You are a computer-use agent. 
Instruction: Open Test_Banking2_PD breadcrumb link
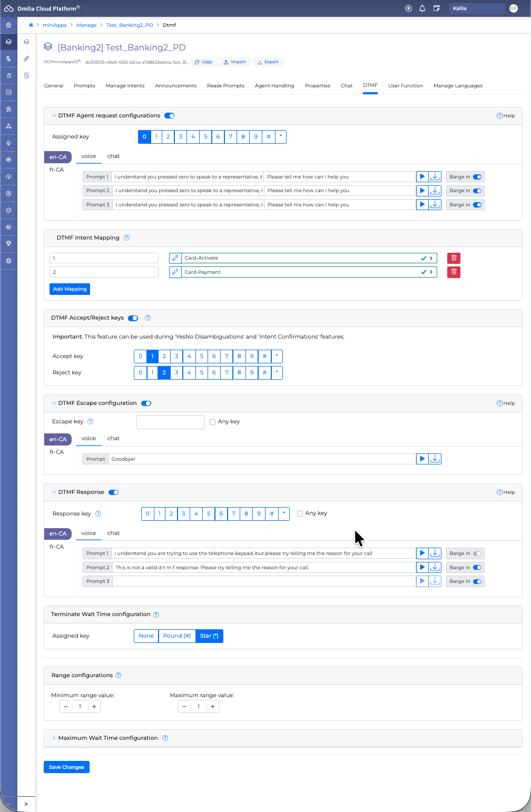[x=130, y=25]
